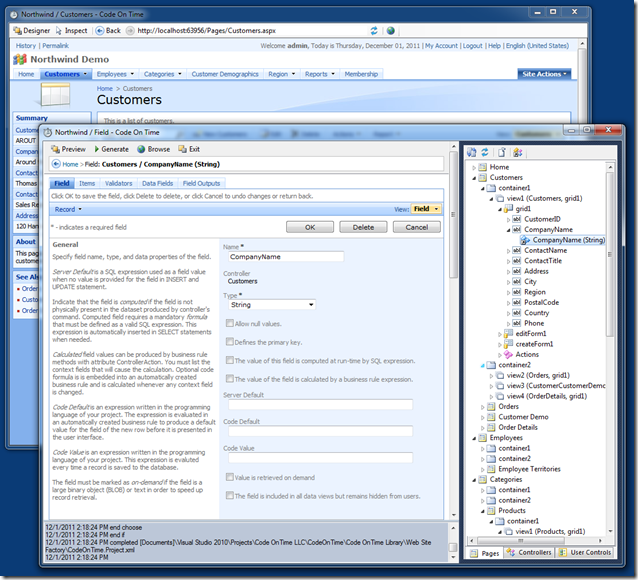Click the Actions pink diamond icon in tree
The image size is (638, 580).
pos(508,355)
